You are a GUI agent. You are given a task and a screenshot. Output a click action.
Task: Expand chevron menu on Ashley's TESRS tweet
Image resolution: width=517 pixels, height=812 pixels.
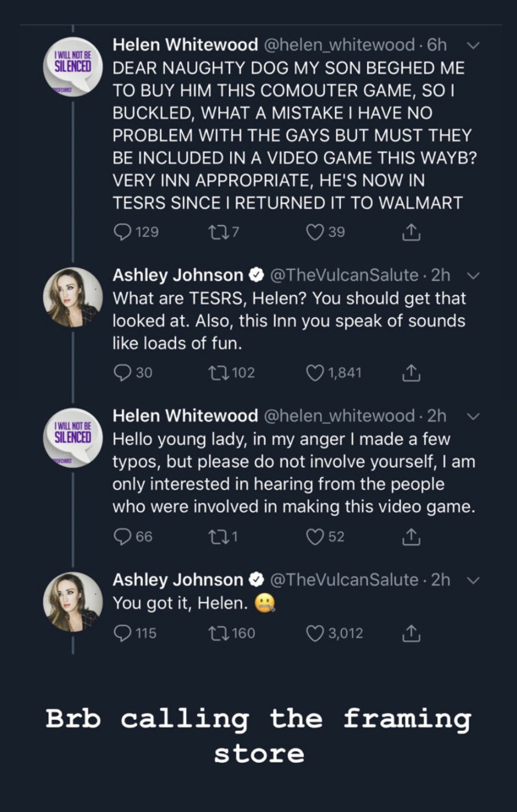pos(473,276)
